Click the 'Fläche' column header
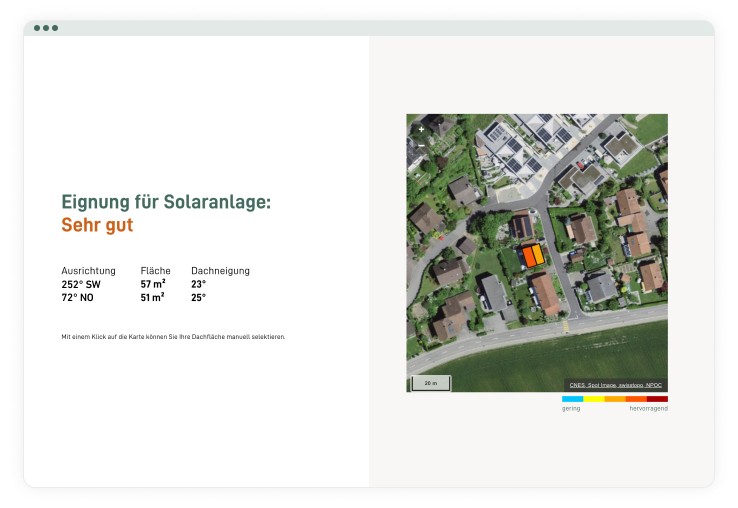This screenshot has height=508, width=738. tap(155, 271)
